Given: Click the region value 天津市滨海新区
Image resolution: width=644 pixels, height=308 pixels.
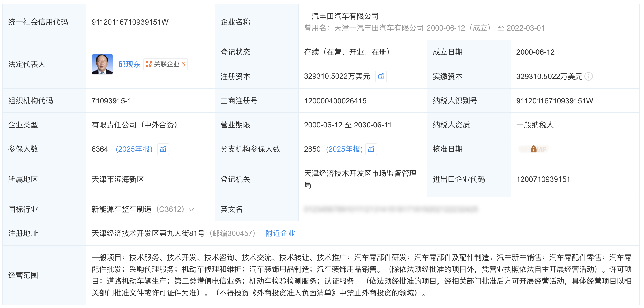Looking at the screenshot, I should [x=118, y=179].
